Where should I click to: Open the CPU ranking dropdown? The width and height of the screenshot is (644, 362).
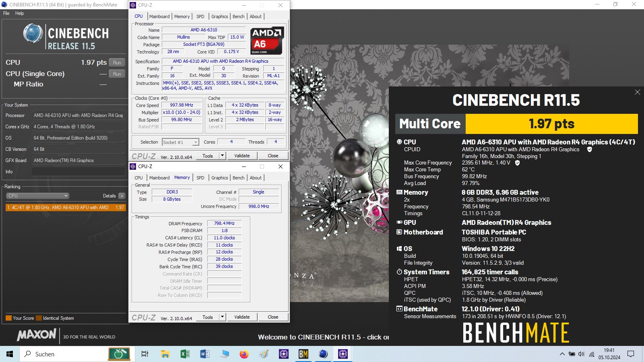38,196
